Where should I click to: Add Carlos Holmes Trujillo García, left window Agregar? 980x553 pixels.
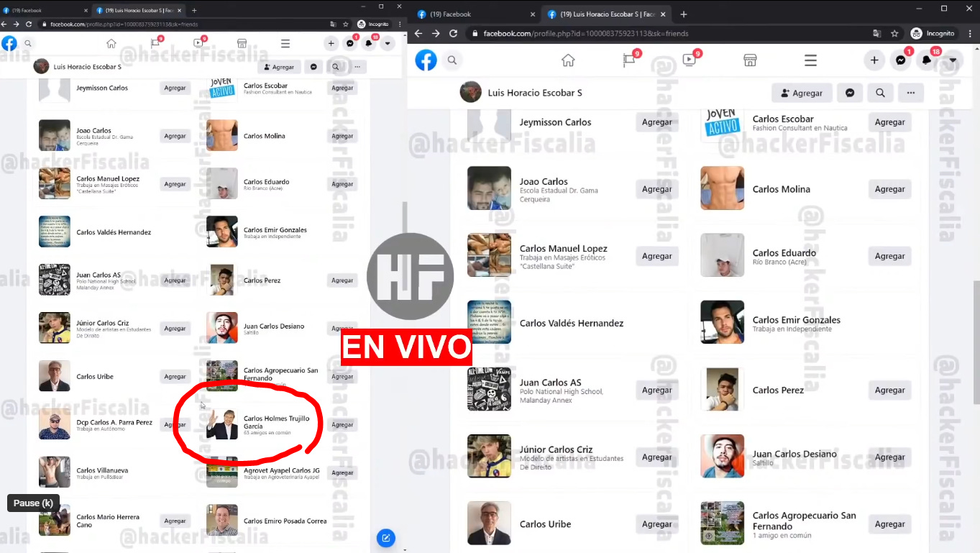point(342,425)
